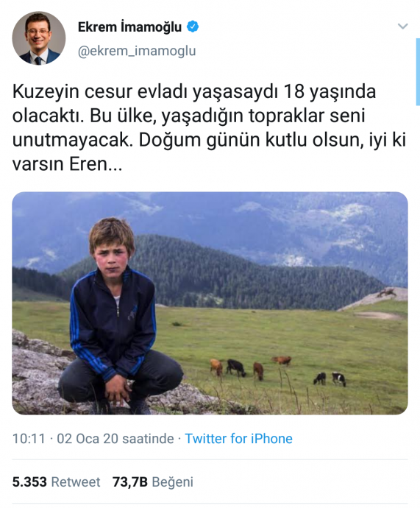Open the Retweet label list
Screen dimensions: 420x508
tap(76, 481)
